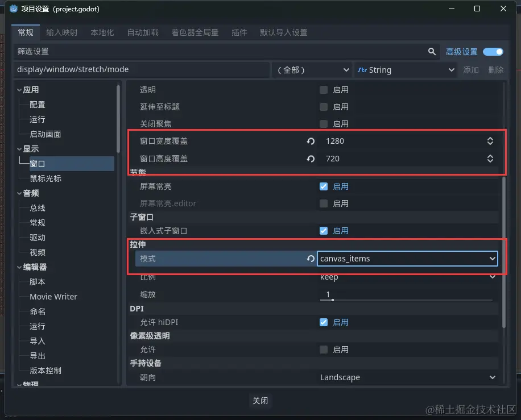The height and width of the screenshot is (420, 521).
Task: Reset window height override to default
Action: (x=311, y=159)
